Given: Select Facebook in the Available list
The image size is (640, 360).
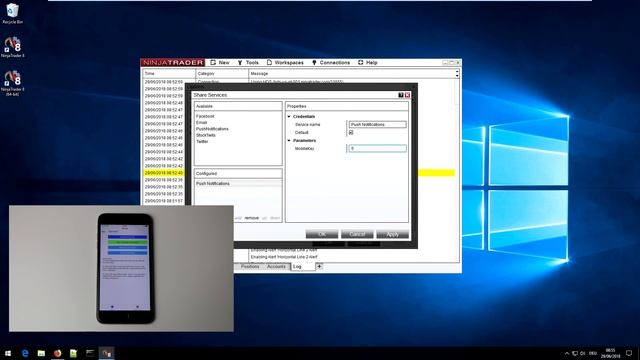Looking at the screenshot, I should [205, 116].
